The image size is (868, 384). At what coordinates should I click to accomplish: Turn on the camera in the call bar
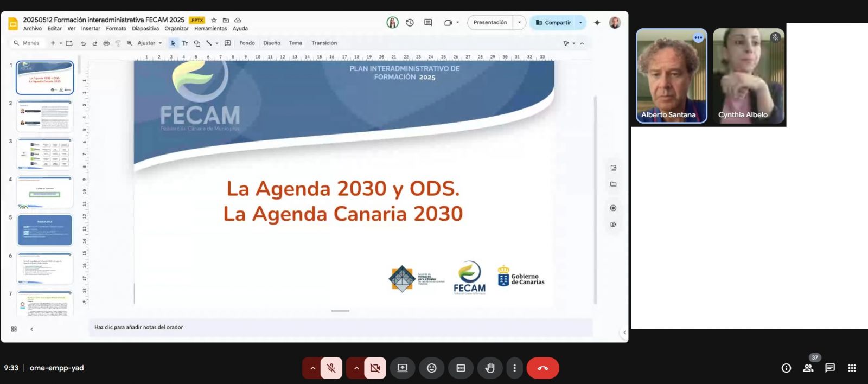point(375,368)
